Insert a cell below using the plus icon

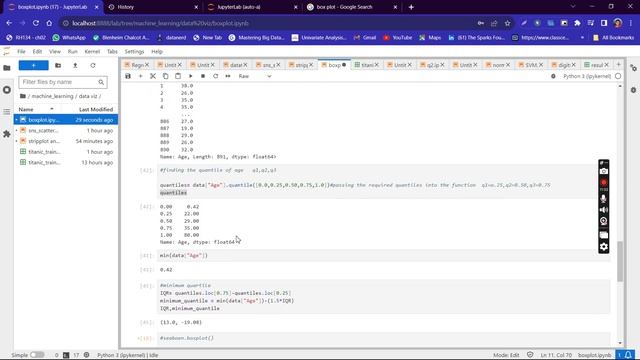(140, 76)
